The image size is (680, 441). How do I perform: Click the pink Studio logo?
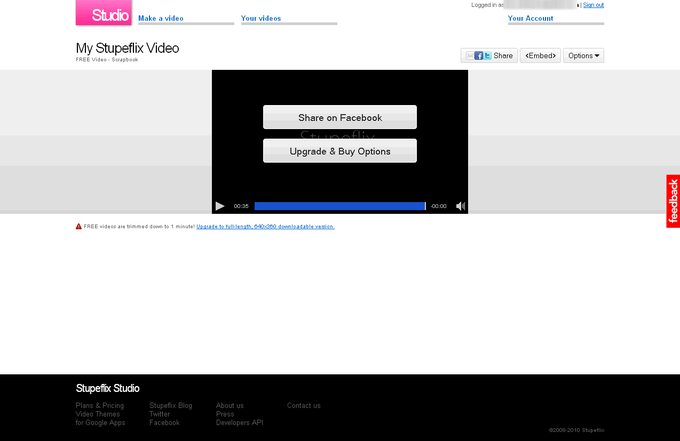tap(104, 13)
